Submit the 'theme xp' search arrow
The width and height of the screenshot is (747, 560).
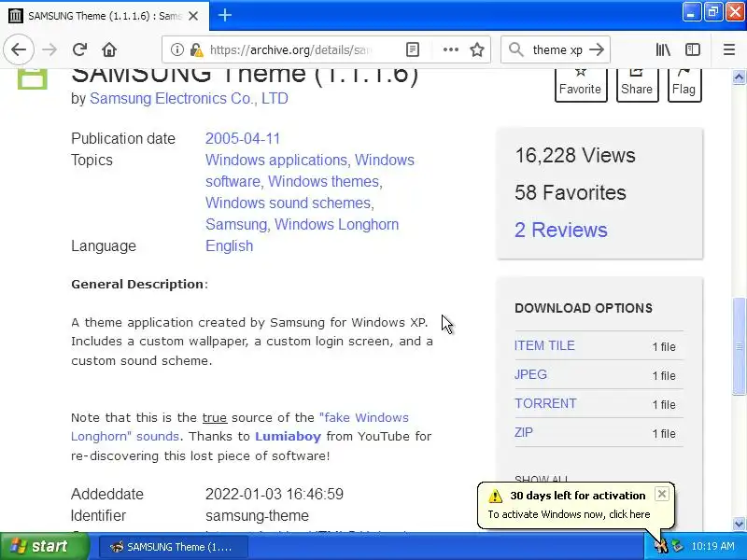597,49
